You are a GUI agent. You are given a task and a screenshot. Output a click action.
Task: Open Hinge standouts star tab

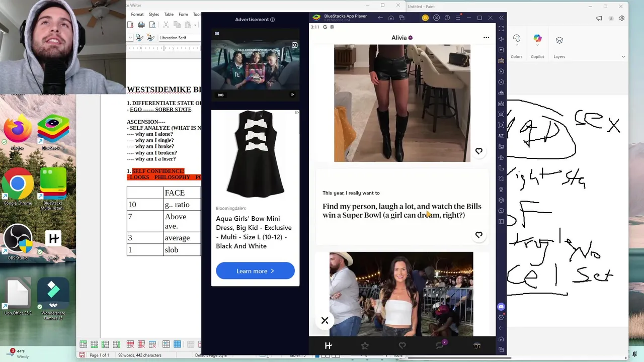click(x=365, y=345)
